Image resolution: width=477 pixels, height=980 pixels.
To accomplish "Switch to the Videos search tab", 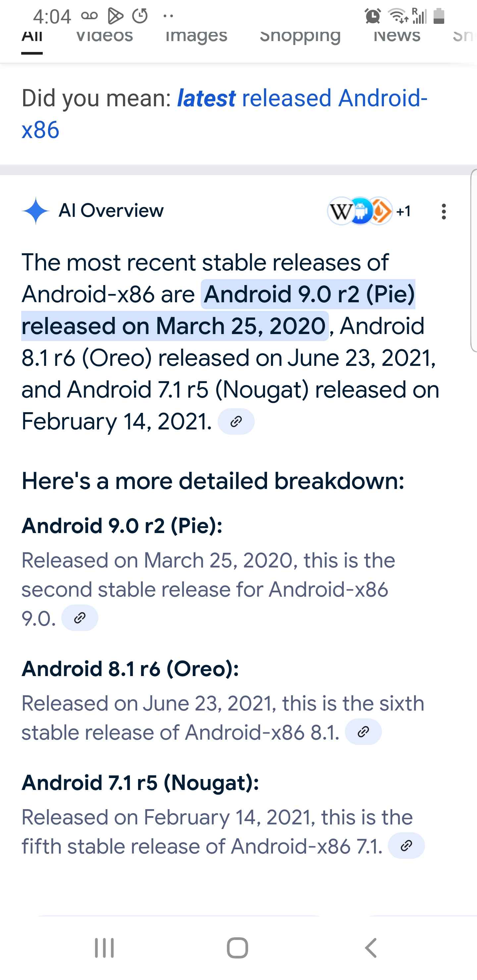I will pyautogui.click(x=104, y=36).
